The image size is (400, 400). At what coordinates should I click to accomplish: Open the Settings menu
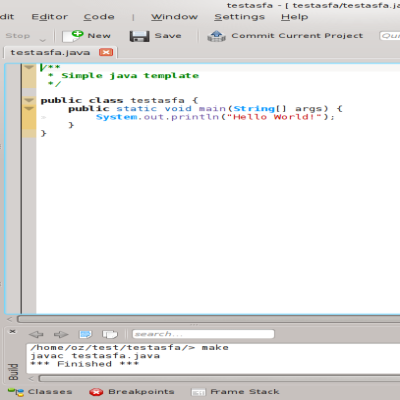[x=239, y=17]
